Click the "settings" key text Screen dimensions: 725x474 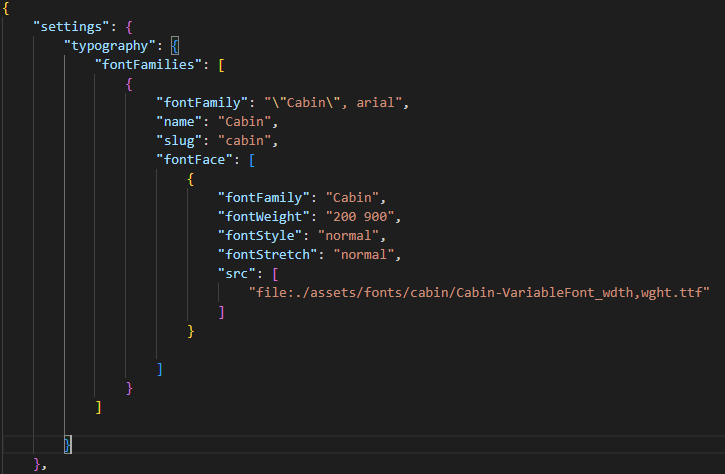tap(71, 27)
